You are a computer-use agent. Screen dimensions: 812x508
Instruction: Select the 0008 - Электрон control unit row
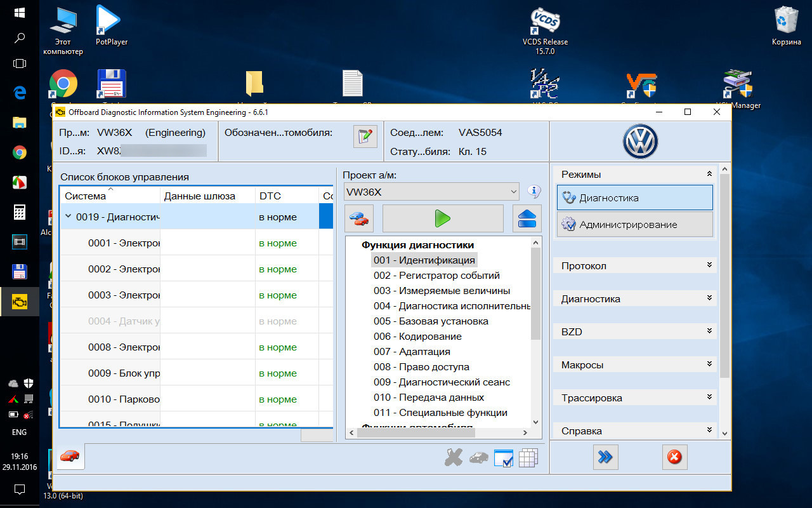pyautogui.click(x=196, y=347)
